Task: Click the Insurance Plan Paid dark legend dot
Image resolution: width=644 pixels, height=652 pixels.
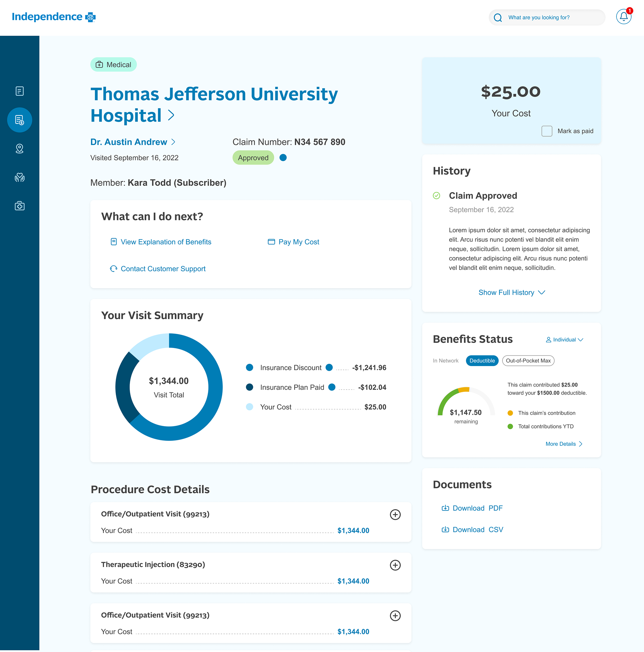Action: click(x=249, y=387)
